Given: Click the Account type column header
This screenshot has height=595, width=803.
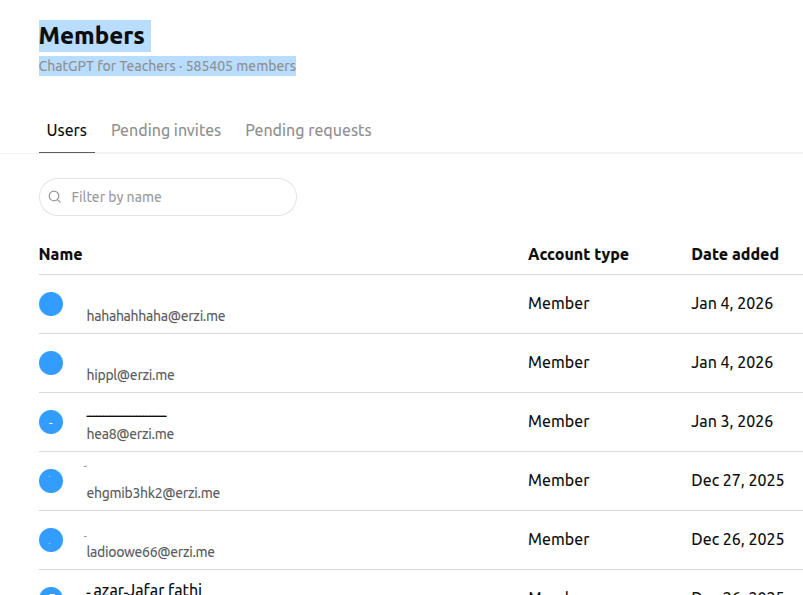Looking at the screenshot, I should point(578,254).
